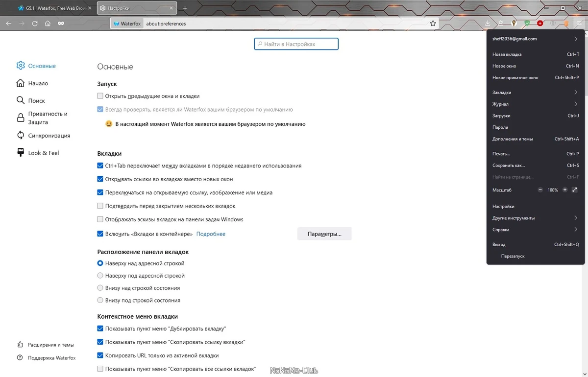Viewport: 588px width, 377px height.
Task: Click the green shield extension icon
Action: click(527, 23)
